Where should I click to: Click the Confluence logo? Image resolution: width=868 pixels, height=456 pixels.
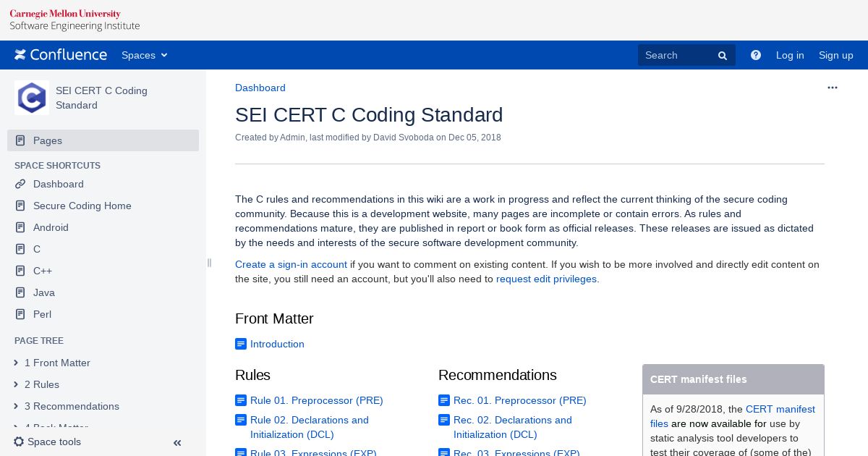[x=61, y=55]
